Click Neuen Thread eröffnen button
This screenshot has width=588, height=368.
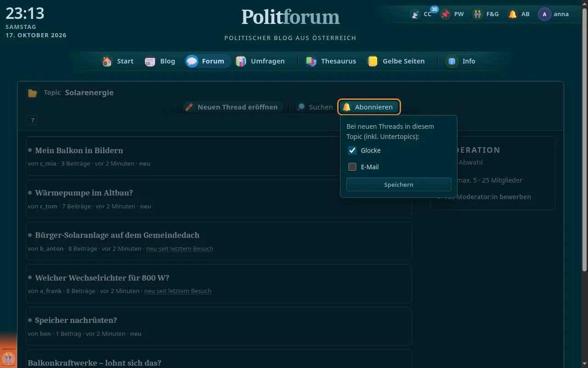[231, 107]
